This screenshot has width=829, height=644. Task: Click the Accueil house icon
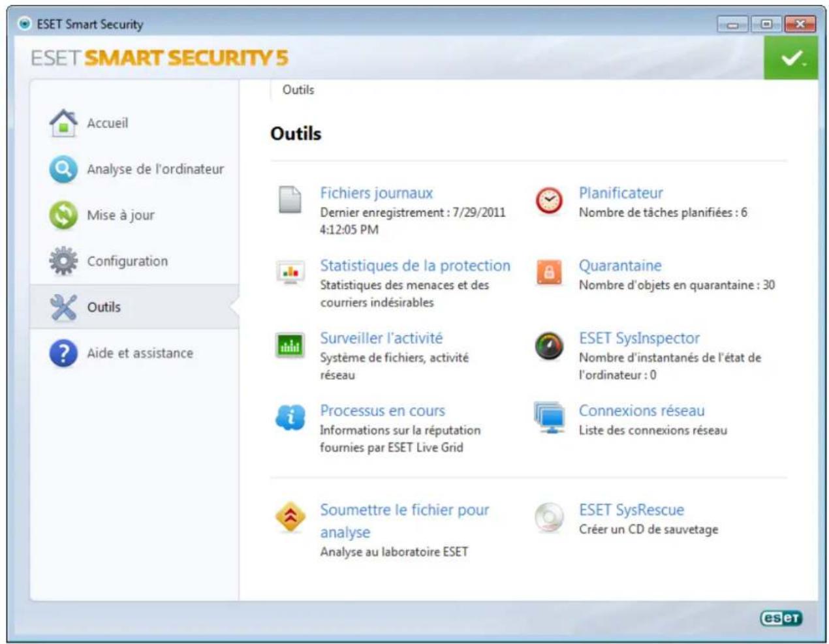tap(63, 123)
